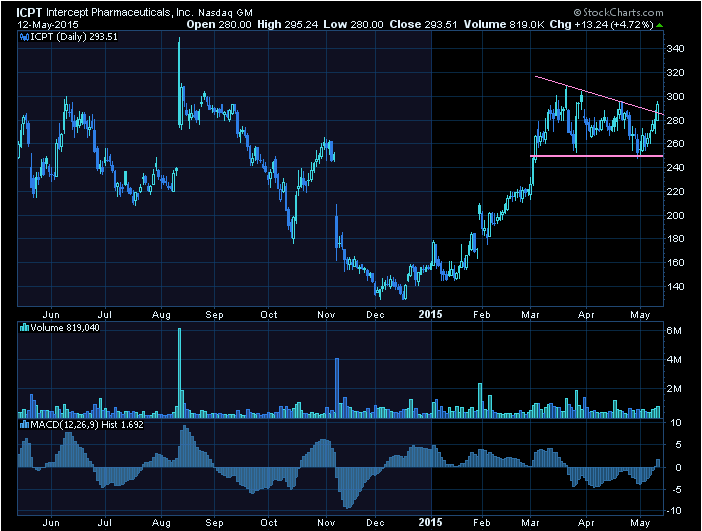The width and height of the screenshot is (702, 531).
Task: Click the Intercept Pharmaceuticals, Inc. company name
Action: point(120,13)
